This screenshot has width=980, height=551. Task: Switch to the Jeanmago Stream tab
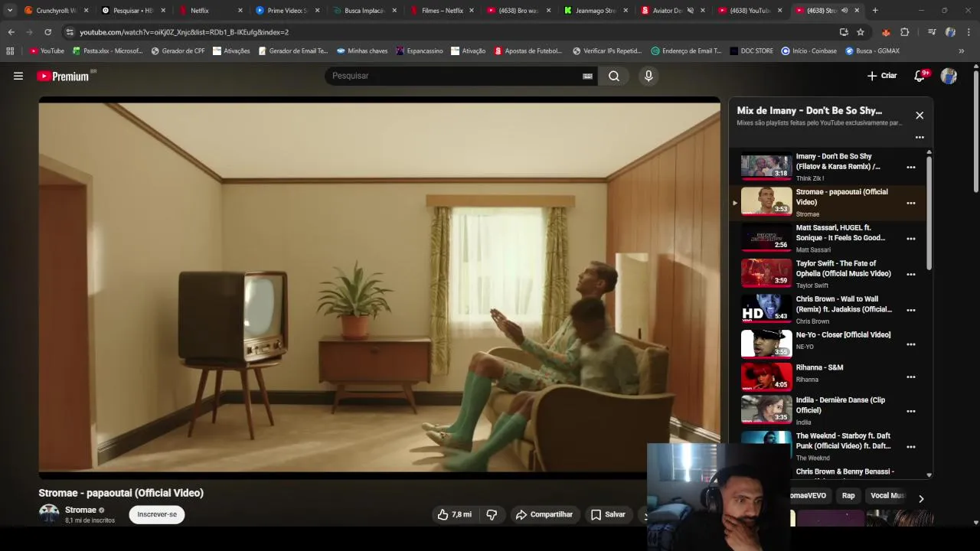tap(596, 11)
